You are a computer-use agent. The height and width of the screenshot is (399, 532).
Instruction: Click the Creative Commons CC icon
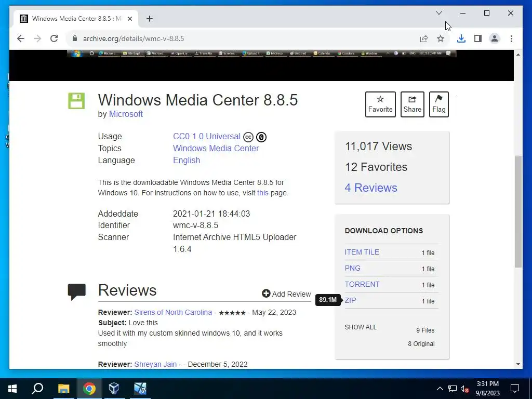(248, 137)
